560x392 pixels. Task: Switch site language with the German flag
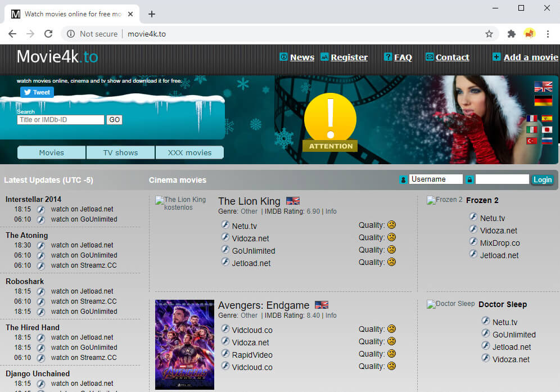pyautogui.click(x=543, y=101)
